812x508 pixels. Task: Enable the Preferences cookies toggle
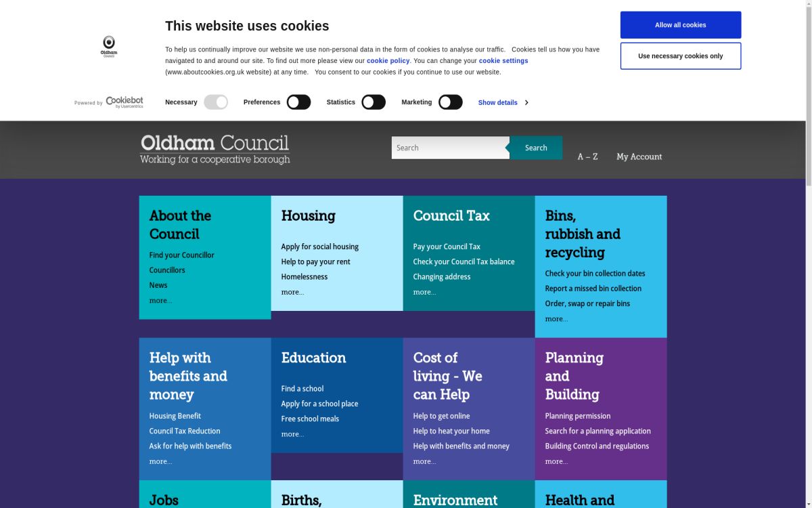(x=298, y=102)
